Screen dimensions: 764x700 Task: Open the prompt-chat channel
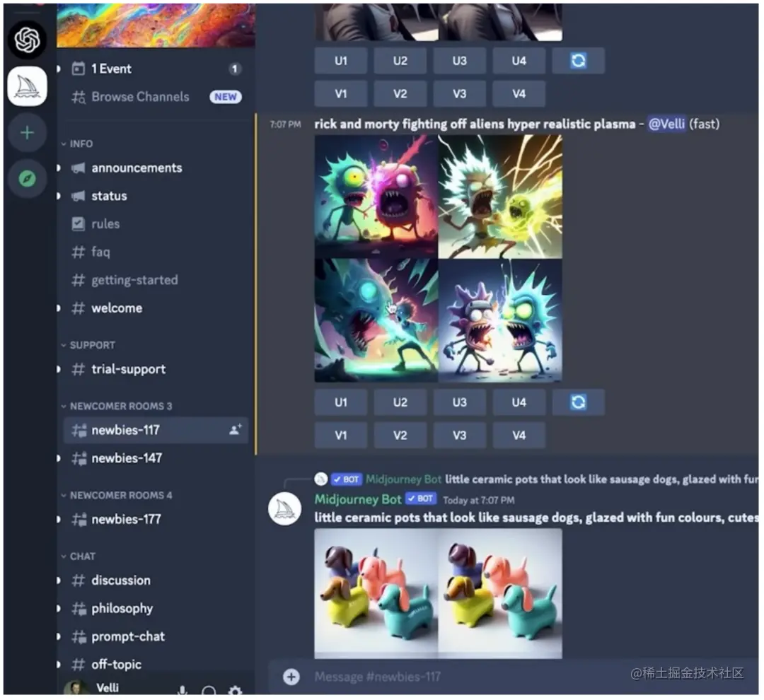coord(155,636)
